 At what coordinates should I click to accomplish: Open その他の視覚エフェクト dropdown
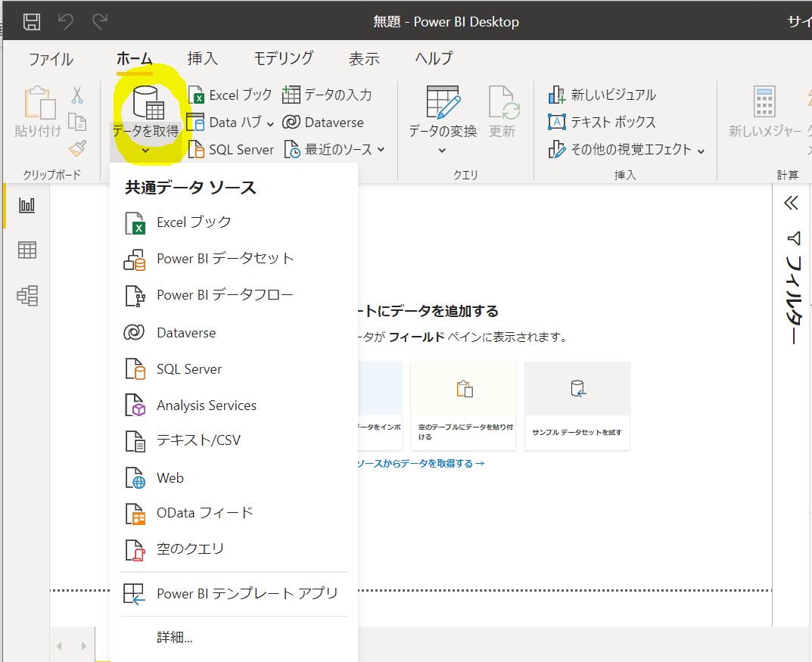(x=627, y=150)
